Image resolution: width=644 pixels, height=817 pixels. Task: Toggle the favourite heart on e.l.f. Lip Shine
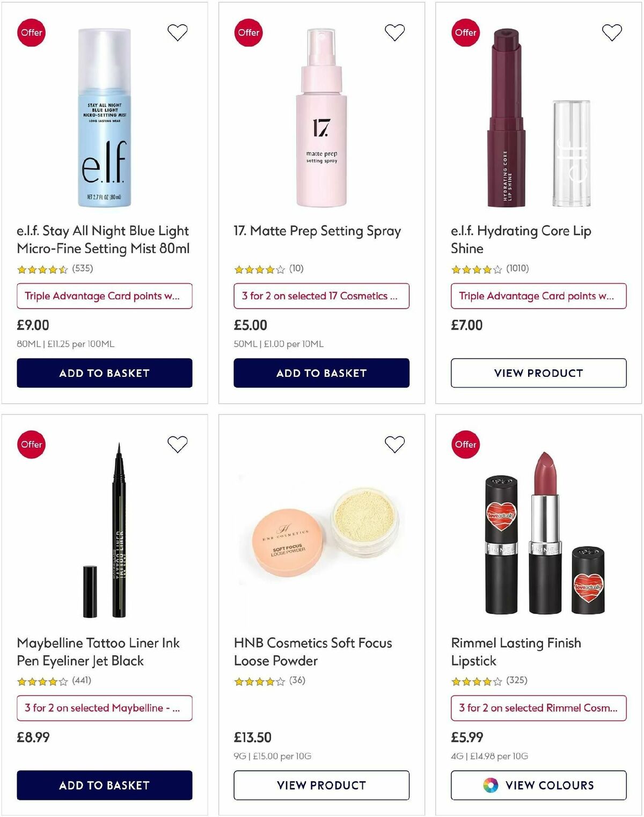coord(612,32)
